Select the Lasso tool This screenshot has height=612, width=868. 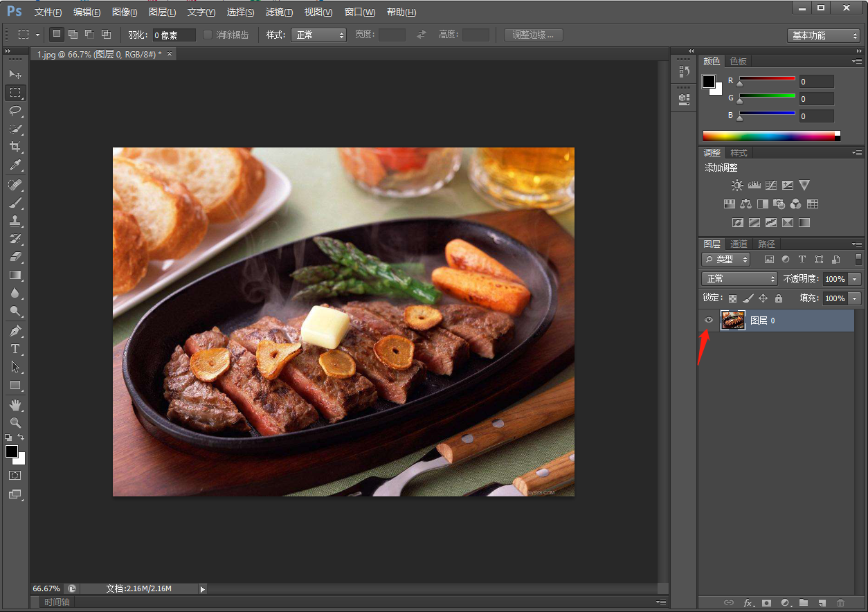point(15,111)
